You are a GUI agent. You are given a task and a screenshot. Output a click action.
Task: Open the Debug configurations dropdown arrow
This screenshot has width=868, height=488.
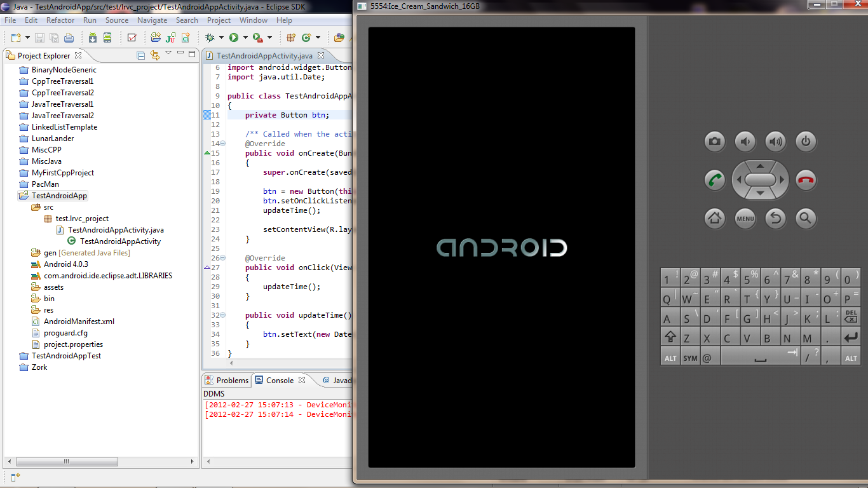coord(221,37)
